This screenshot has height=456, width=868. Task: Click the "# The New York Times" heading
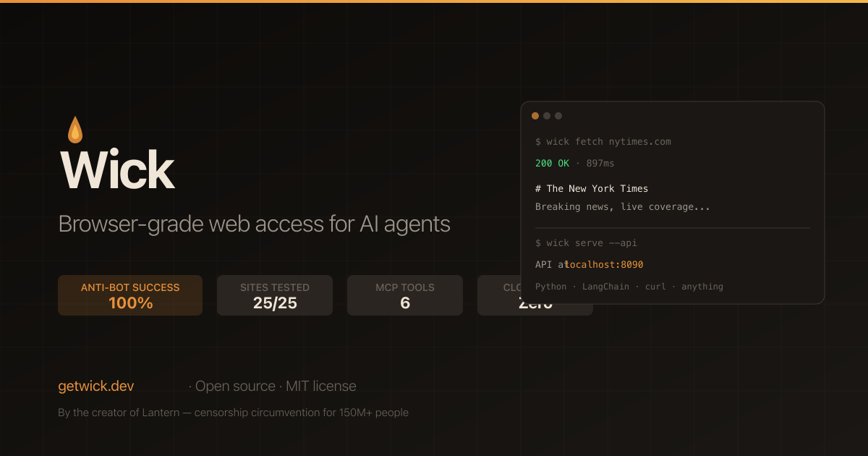(592, 188)
